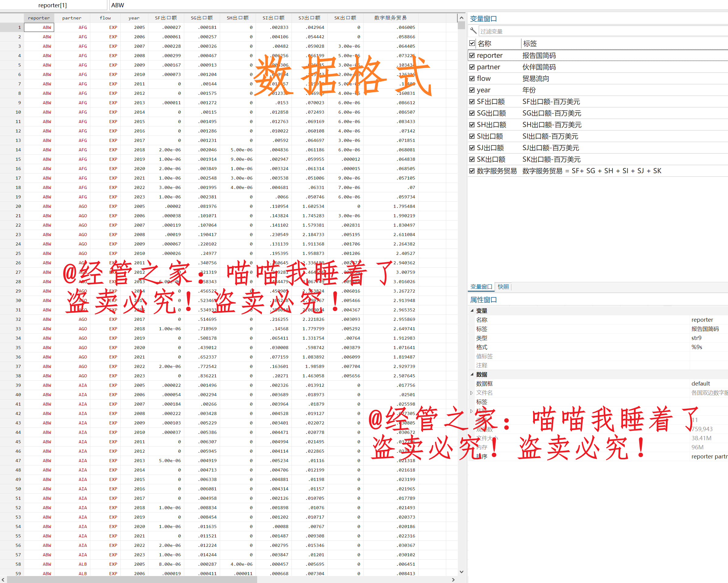Click the flow column header

coord(105,18)
